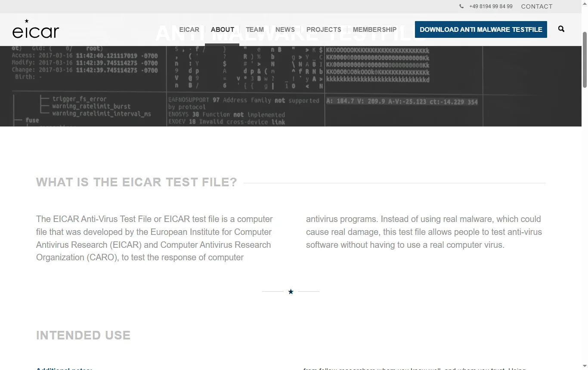Open the search magnifier icon
This screenshot has width=588, height=370.
click(561, 29)
